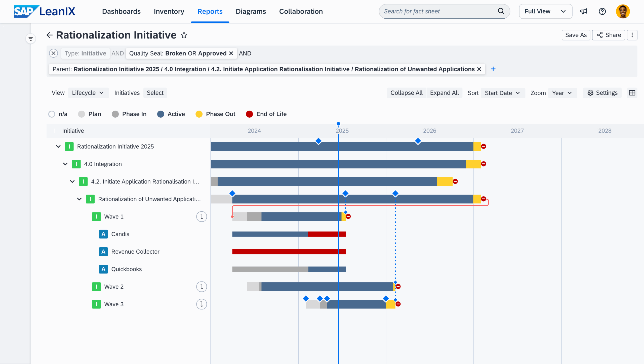The width and height of the screenshot is (644, 364).
Task: Click the Initiatives Select button
Action: 155,93
